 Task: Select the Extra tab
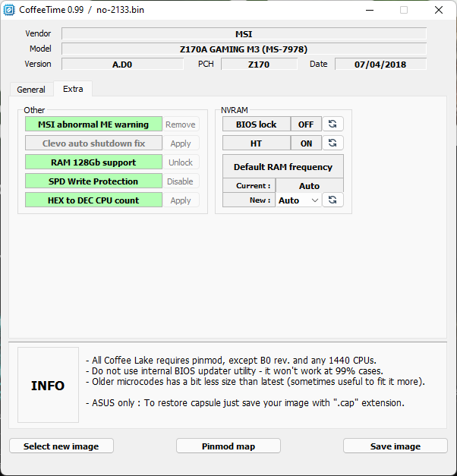click(73, 89)
